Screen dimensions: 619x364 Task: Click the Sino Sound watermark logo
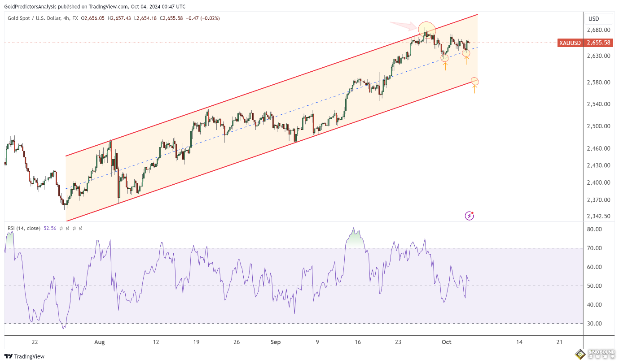tap(596, 355)
